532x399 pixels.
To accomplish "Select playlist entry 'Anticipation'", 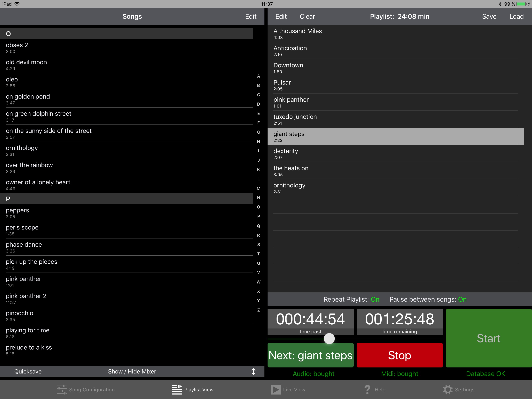I will coord(396,51).
